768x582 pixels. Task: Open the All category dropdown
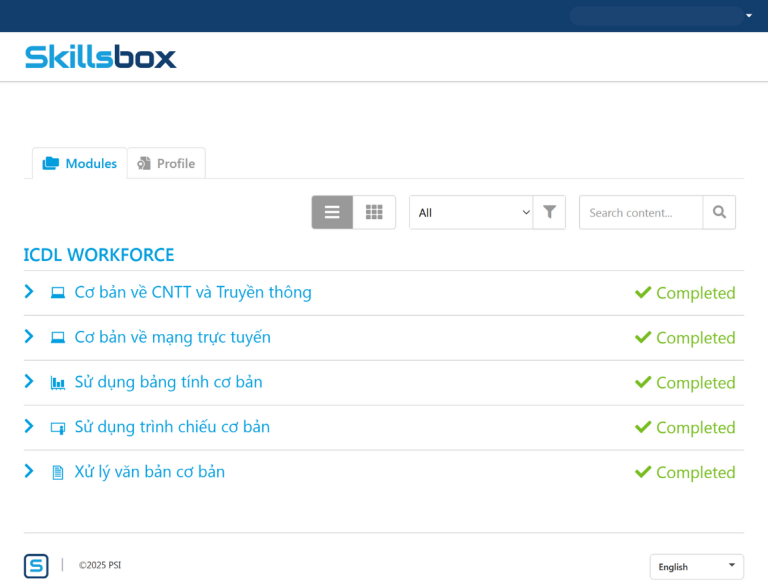coord(471,212)
